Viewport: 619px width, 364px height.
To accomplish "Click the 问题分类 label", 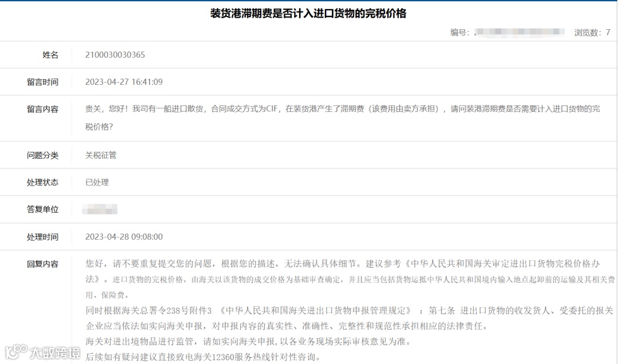I will tap(42, 155).
